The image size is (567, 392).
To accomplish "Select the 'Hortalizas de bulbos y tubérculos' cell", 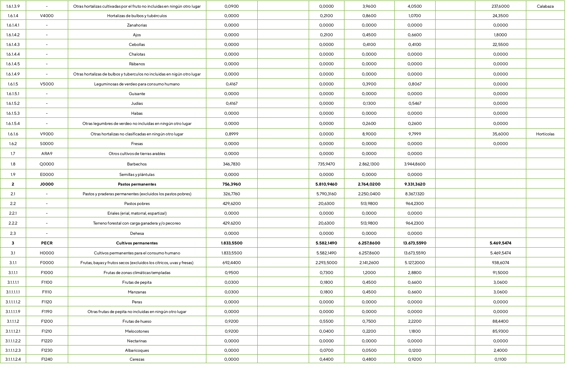I will point(137,16).
